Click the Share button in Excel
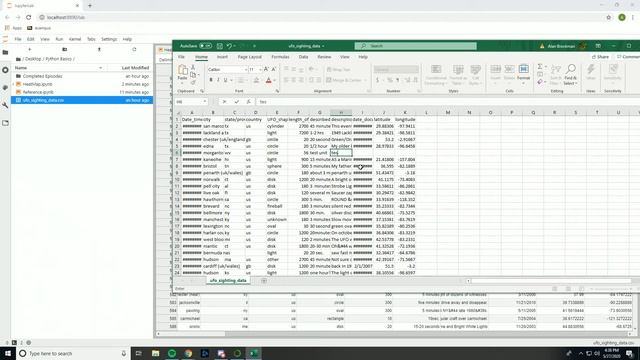Image resolution: width=640 pixels, height=360 pixels. point(600,57)
